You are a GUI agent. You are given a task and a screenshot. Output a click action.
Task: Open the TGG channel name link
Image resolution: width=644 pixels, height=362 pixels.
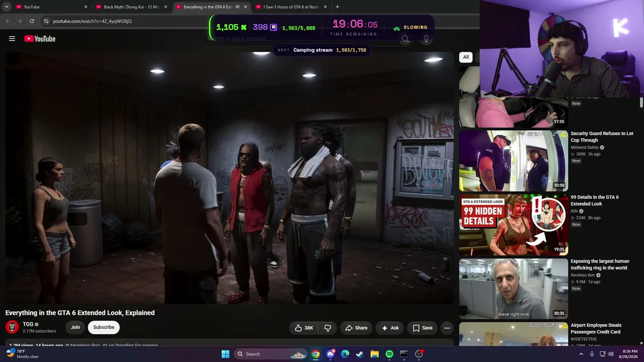[x=28, y=324]
